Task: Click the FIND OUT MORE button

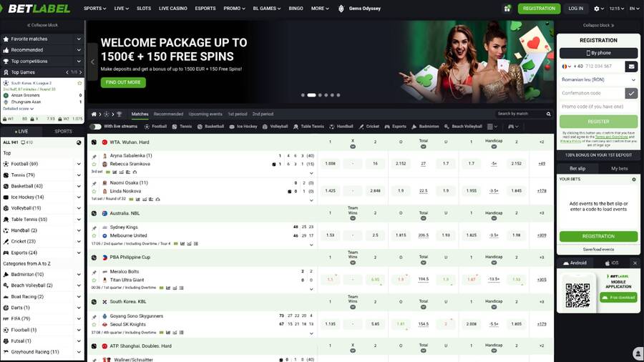Action: pyautogui.click(x=123, y=82)
